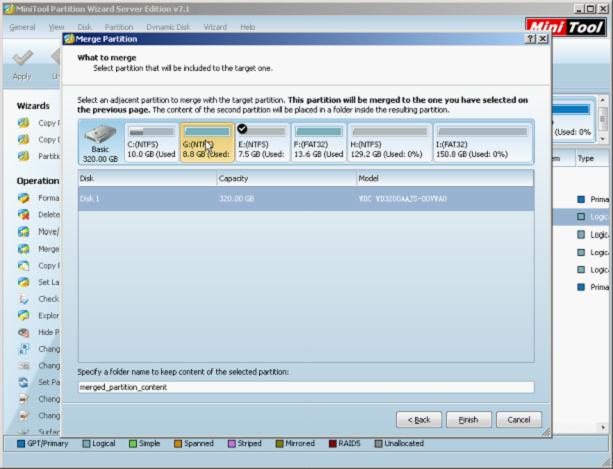613x469 pixels.
Task: Click the Set Label operation icon
Action: 23,282
